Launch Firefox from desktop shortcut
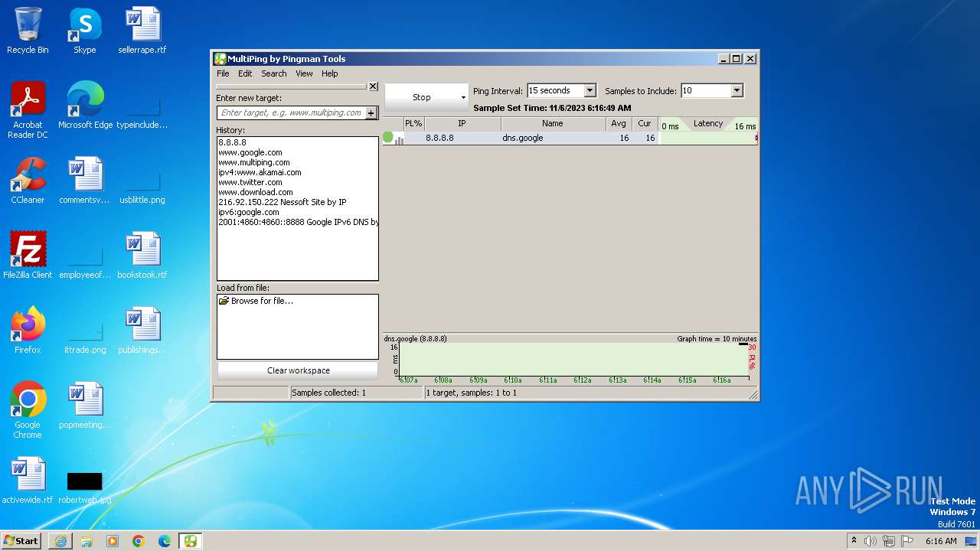The image size is (980, 551). [x=28, y=331]
